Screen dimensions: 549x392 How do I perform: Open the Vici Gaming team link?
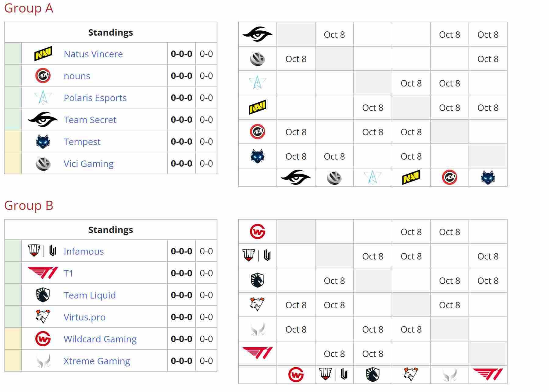click(88, 164)
